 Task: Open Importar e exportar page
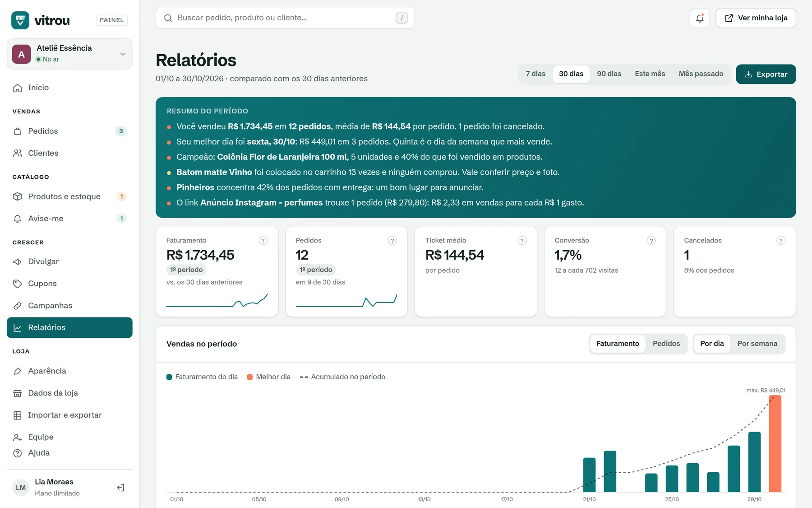click(69, 415)
